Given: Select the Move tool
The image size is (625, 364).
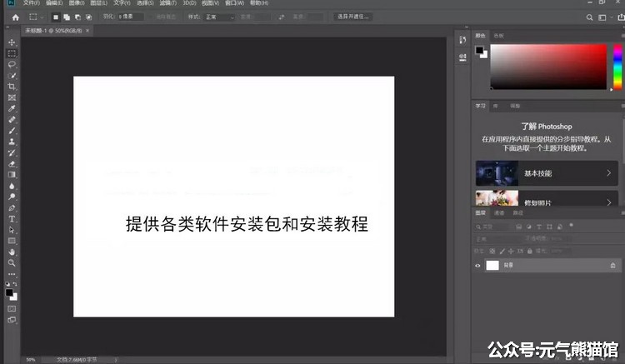Looking at the screenshot, I should tap(12, 42).
